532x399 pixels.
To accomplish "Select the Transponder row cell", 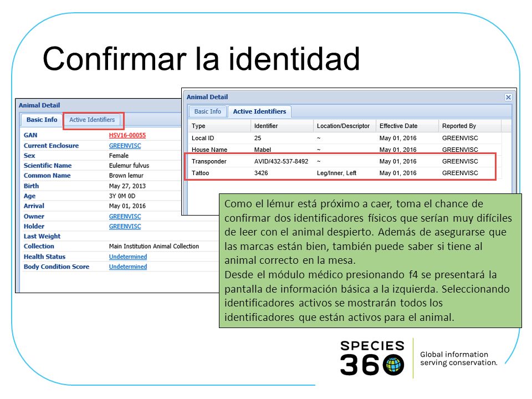I will pyautogui.click(x=209, y=161).
